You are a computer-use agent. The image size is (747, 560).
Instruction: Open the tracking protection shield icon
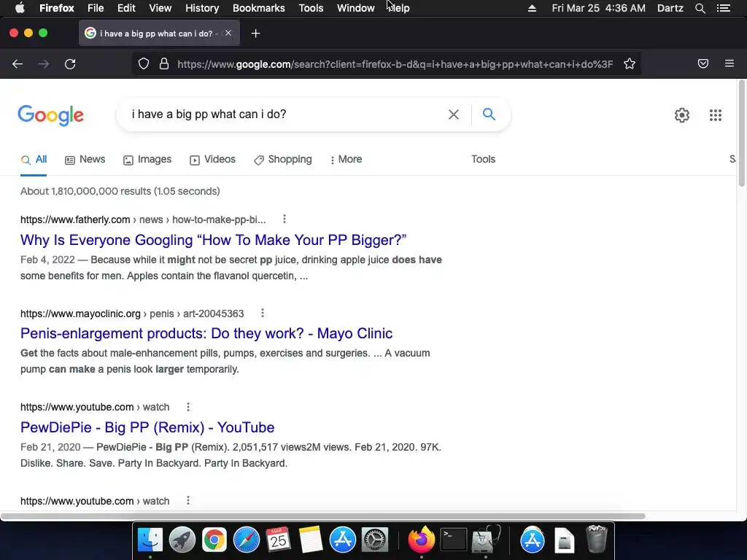coord(144,64)
